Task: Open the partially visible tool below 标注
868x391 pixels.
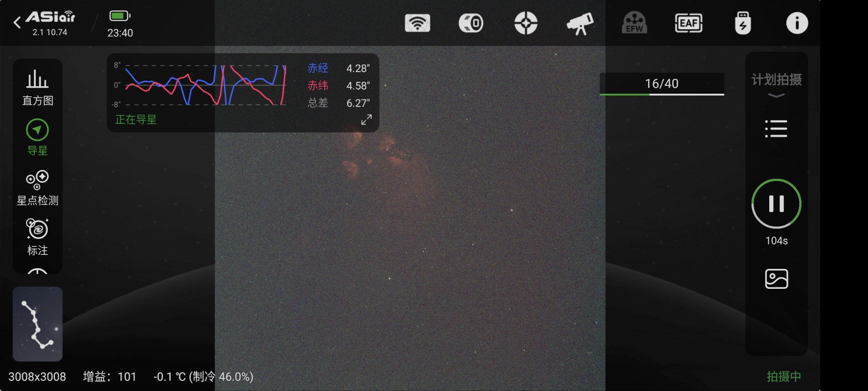Action: (x=37, y=271)
